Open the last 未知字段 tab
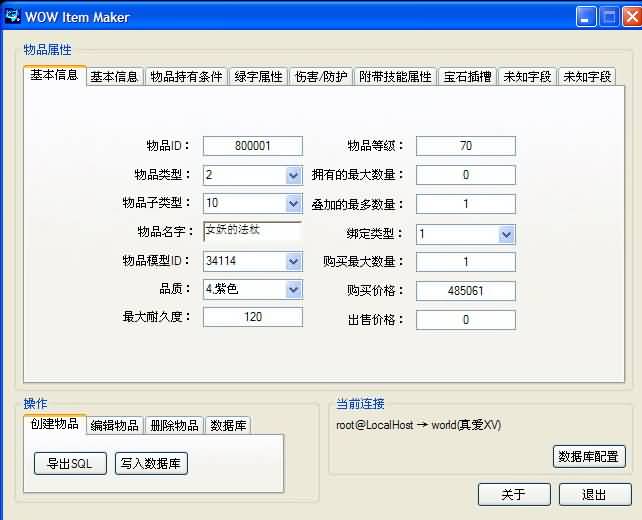The height and width of the screenshot is (520, 642). point(587,77)
